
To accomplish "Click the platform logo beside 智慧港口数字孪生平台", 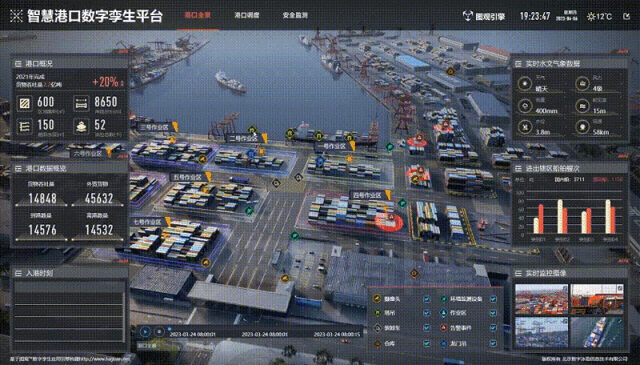I will 16,16.
